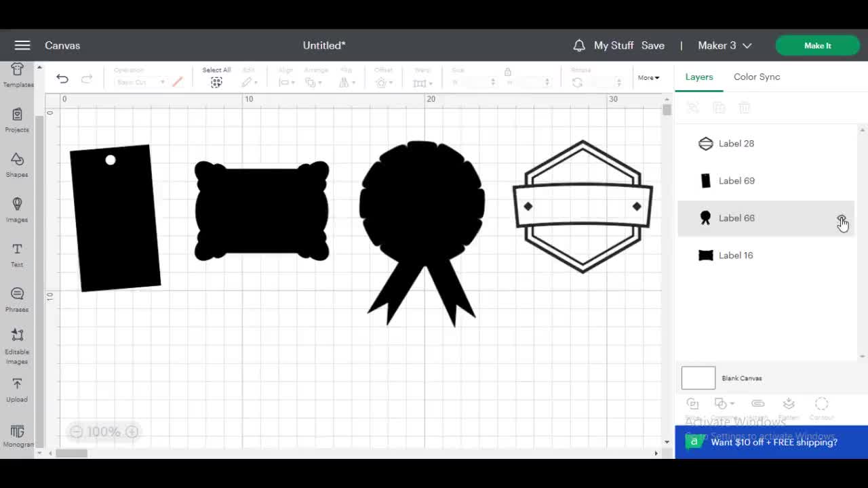Click Save in the header
868x488 pixels.
tap(653, 45)
